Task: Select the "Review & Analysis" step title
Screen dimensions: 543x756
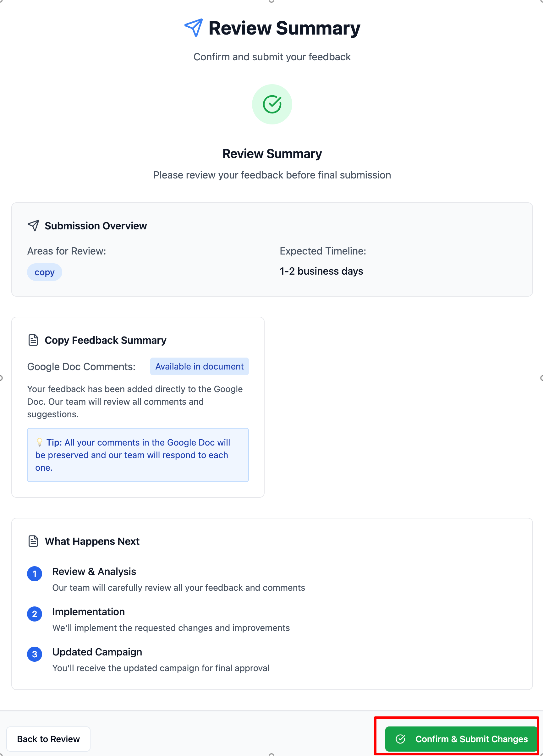Action: pyautogui.click(x=94, y=571)
